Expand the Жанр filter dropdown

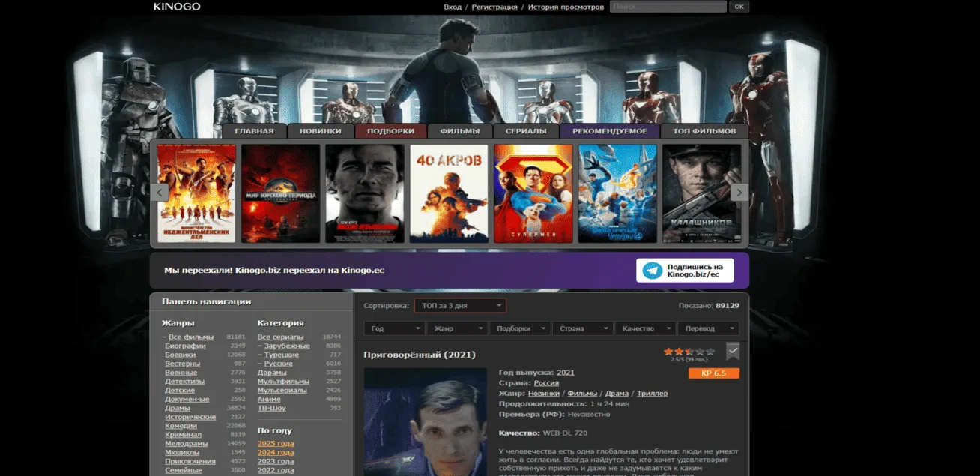(x=458, y=328)
